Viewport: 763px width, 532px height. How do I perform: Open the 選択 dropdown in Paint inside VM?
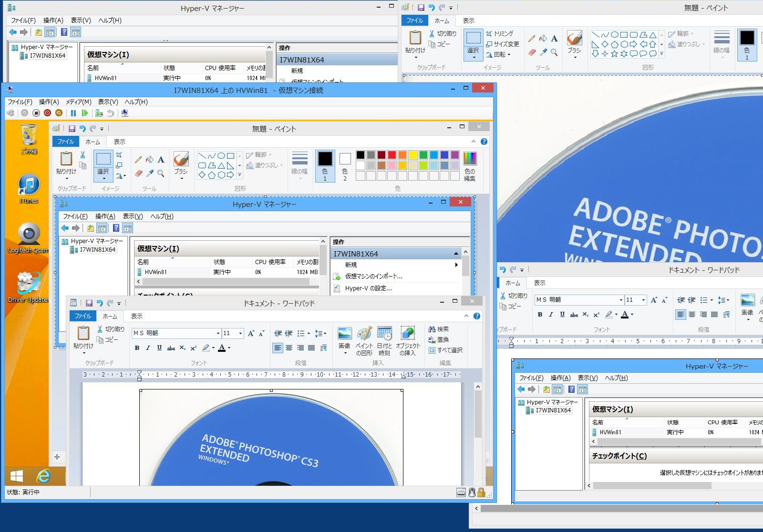[x=103, y=178]
